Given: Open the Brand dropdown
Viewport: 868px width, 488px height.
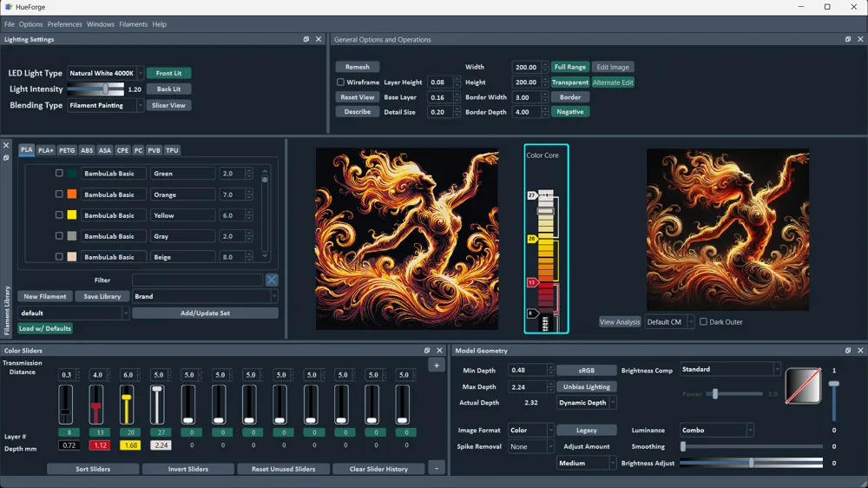Looking at the screenshot, I should pyautogui.click(x=205, y=296).
